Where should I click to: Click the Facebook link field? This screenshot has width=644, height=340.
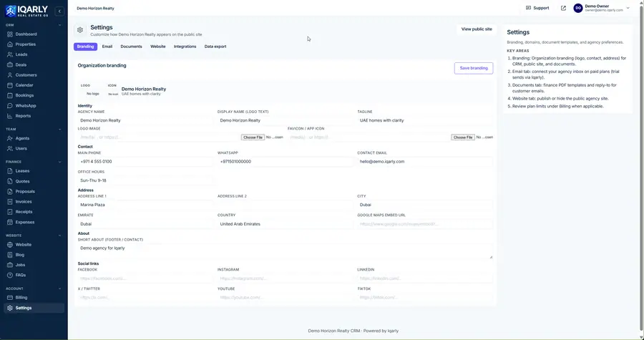145,278
